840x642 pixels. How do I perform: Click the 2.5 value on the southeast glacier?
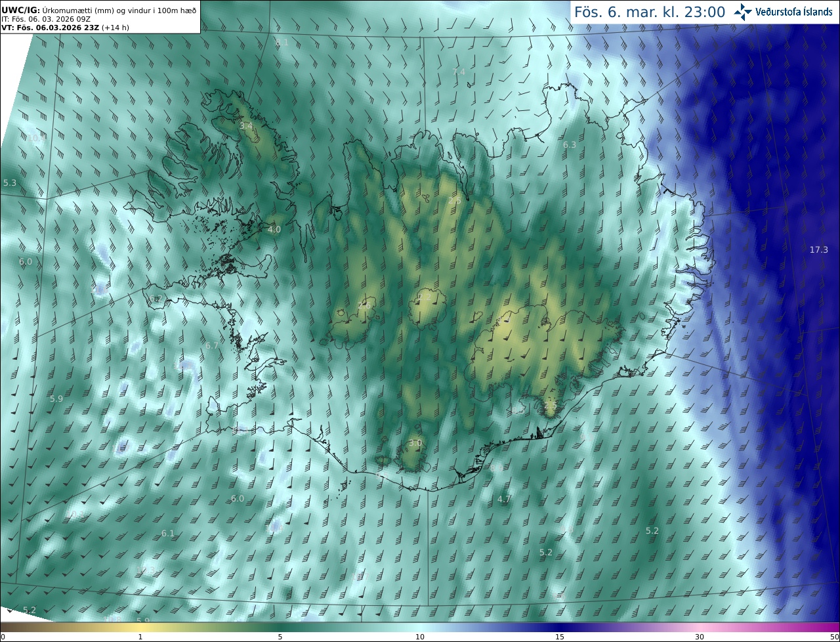click(x=551, y=406)
